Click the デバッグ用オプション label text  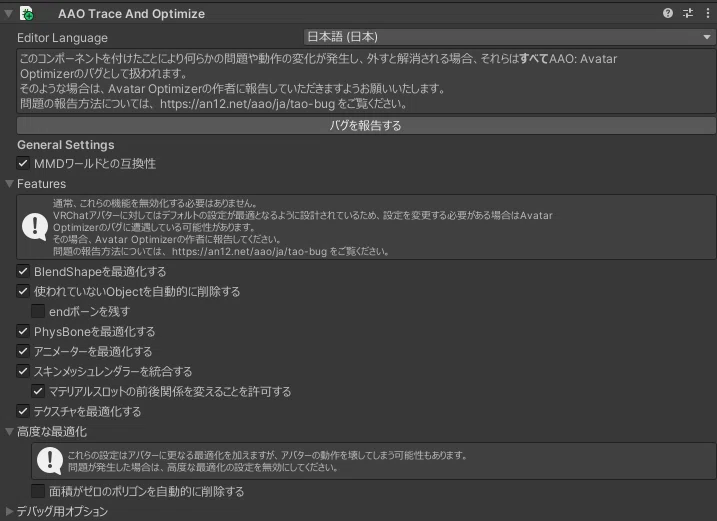click(x=62, y=511)
